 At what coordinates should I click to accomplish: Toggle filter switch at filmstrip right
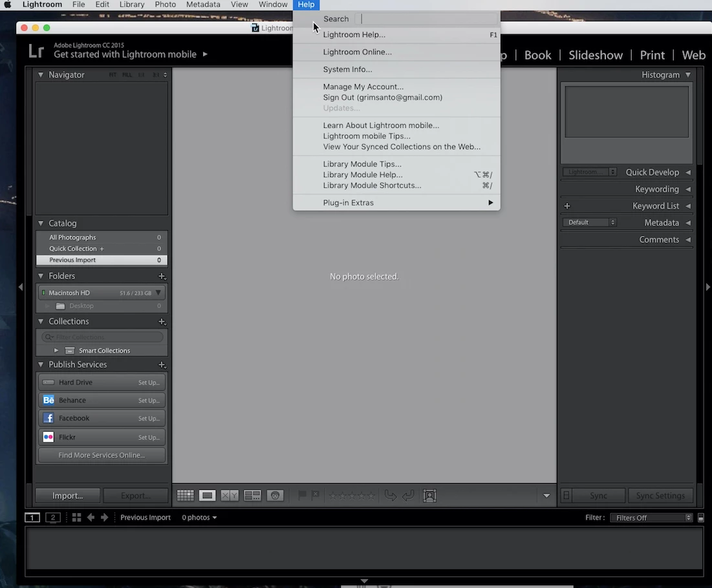coord(700,518)
